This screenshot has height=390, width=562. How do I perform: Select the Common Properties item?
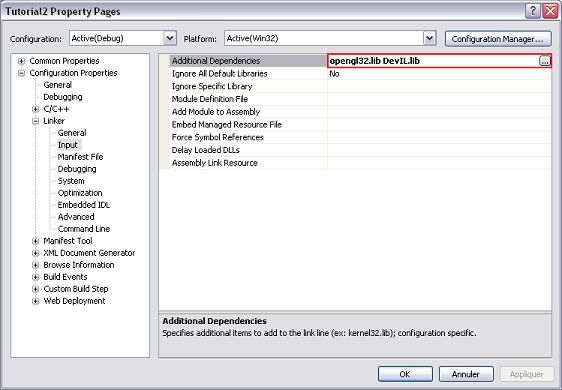coord(65,61)
